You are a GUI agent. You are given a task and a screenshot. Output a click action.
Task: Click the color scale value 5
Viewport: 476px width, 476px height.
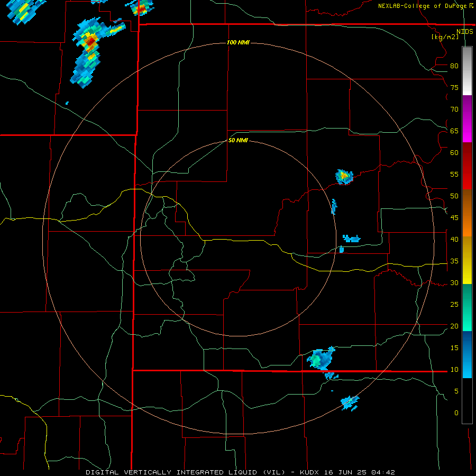click(456, 391)
